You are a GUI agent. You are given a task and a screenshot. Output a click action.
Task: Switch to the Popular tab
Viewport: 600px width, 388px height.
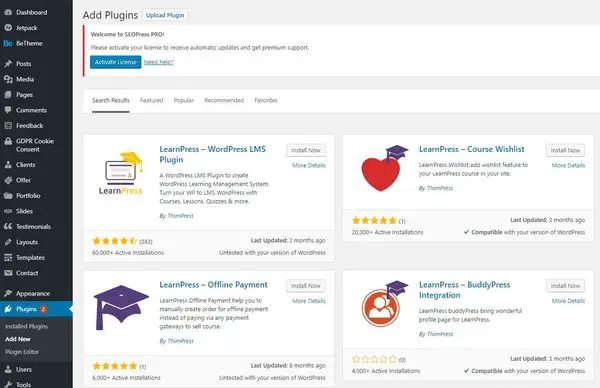[x=184, y=100]
